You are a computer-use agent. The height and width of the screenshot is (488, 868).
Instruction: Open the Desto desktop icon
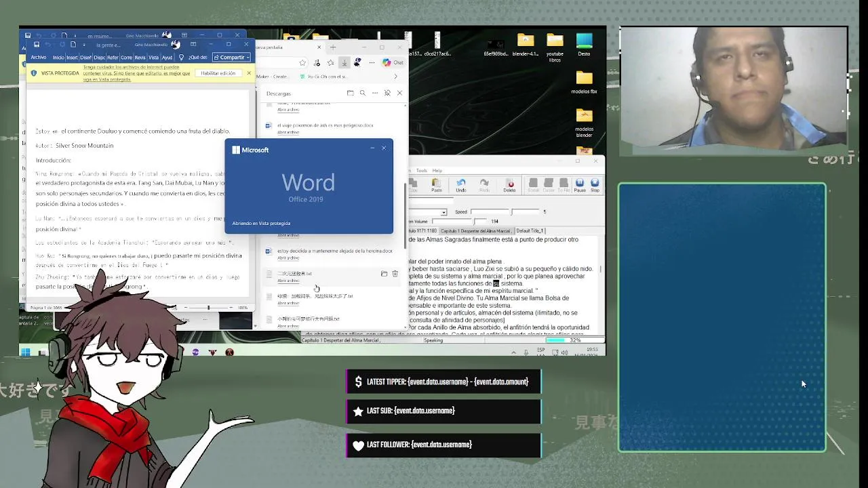[x=584, y=45]
